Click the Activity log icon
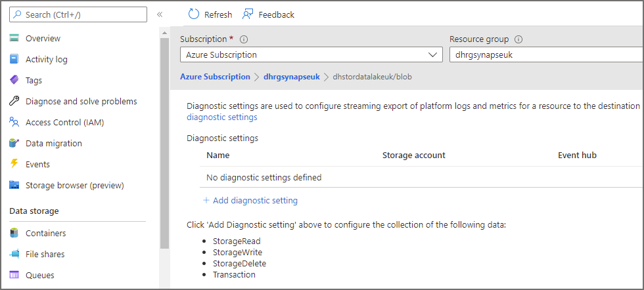This screenshot has width=644, height=290. click(14, 59)
